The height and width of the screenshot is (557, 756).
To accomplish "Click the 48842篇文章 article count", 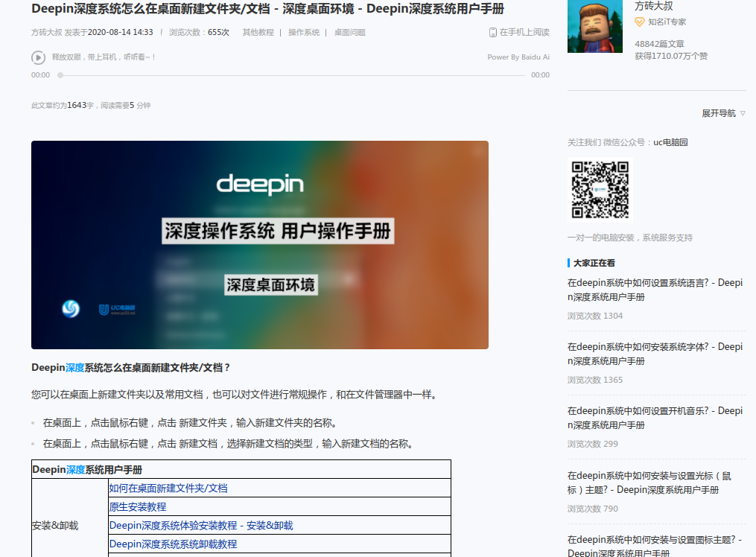I will (x=659, y=44).
